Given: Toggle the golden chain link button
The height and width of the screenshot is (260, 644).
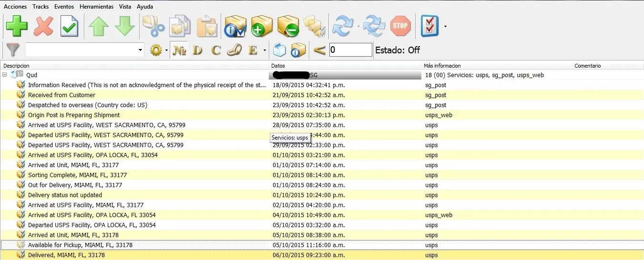Looking at the screenshot, I should [234, 50].
